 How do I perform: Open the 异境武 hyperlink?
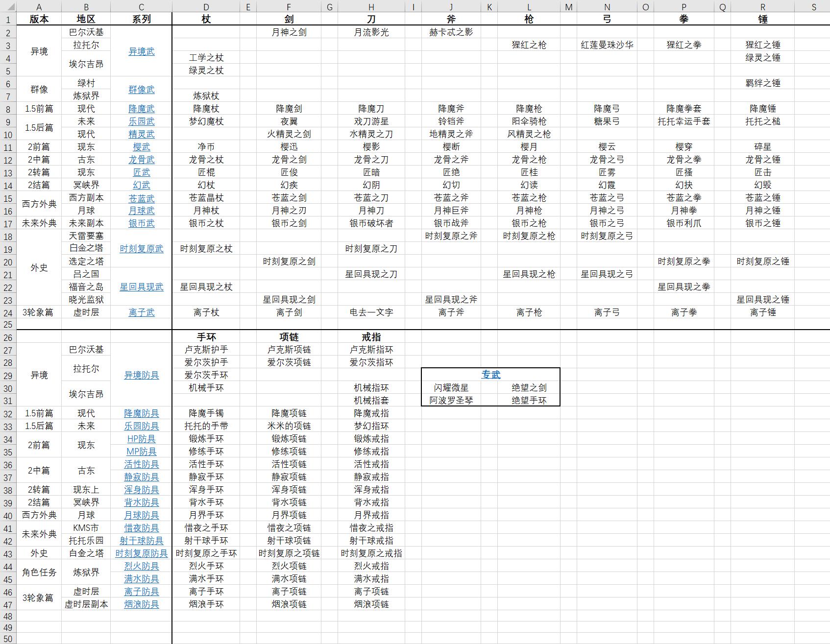(141, 51)
